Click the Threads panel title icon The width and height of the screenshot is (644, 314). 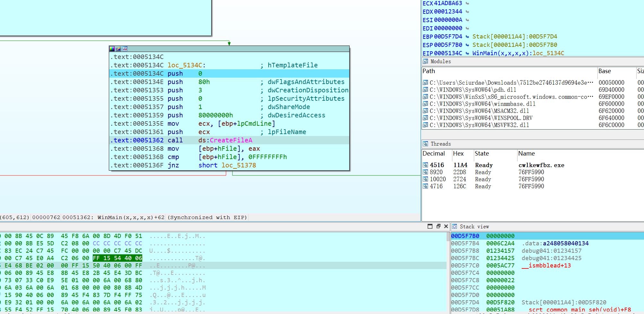tap(425, 144)
